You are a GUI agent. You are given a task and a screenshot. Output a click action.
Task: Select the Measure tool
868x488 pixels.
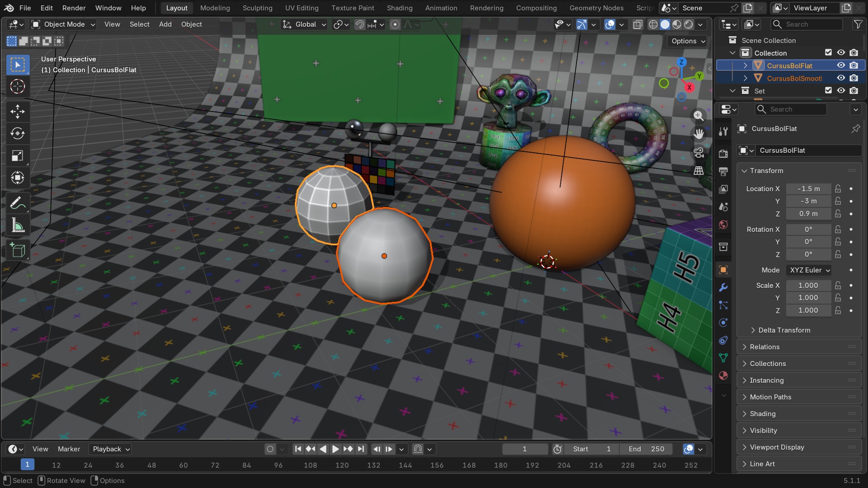(x=18, y=225)
